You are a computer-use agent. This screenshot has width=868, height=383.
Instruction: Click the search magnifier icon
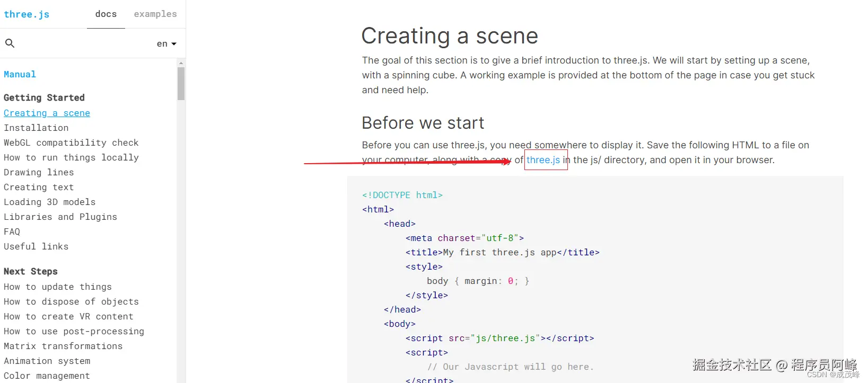pyautogui.click(x=10, y=43)
